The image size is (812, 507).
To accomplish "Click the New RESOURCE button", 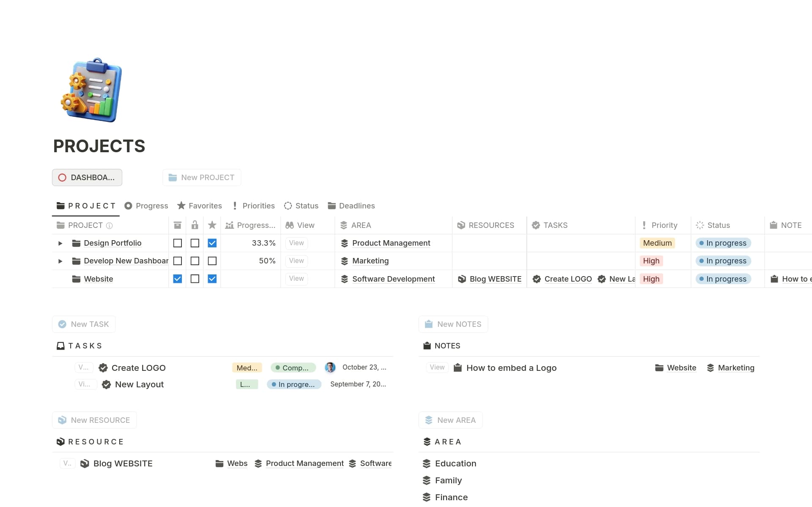I will (94, 420).
